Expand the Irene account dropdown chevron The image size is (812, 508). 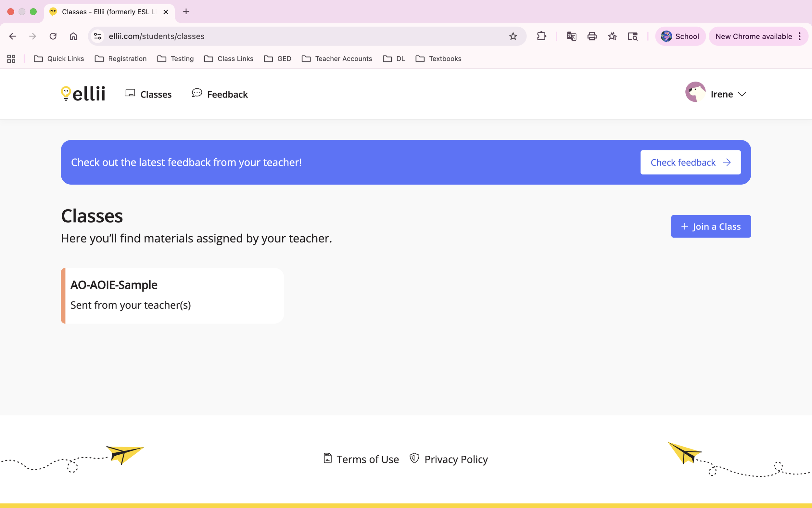click(x=742, y=94)
